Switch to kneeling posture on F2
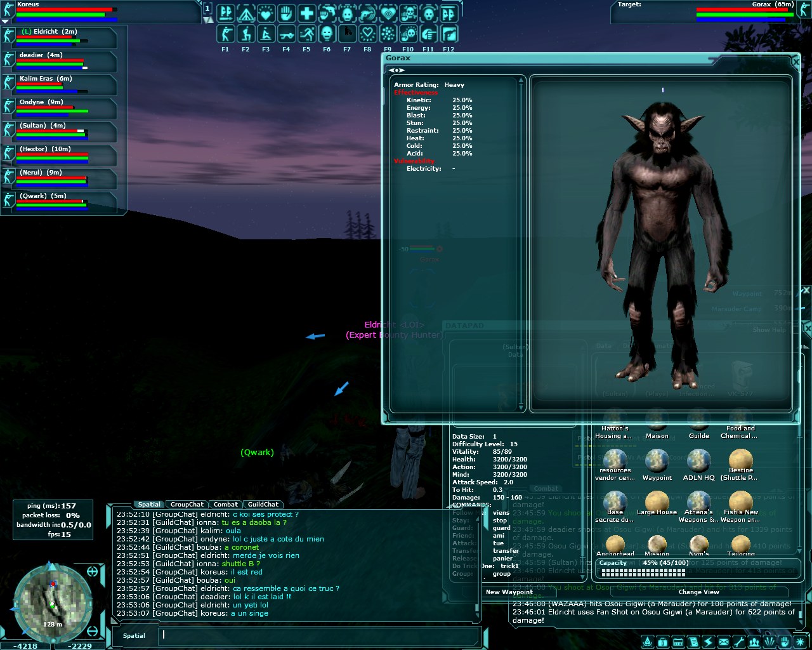The height and width of the screenshot is (650, 812). [246, 34]
